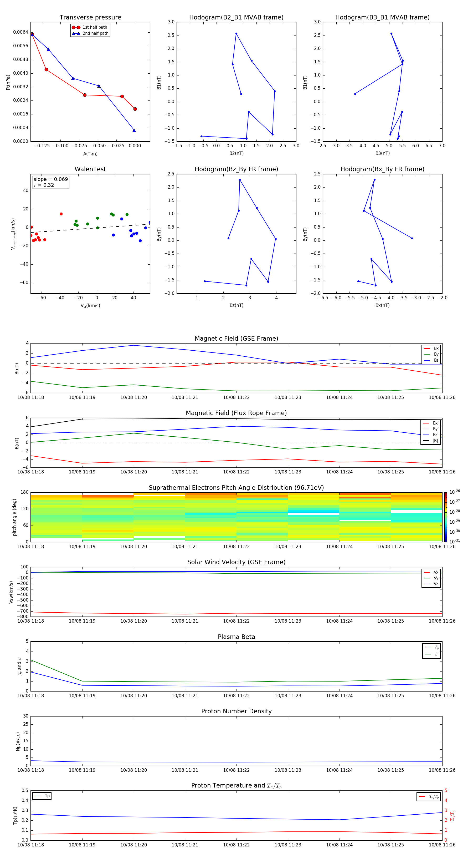Select the βp entry in Plasma Beta legend

(431, 647)
